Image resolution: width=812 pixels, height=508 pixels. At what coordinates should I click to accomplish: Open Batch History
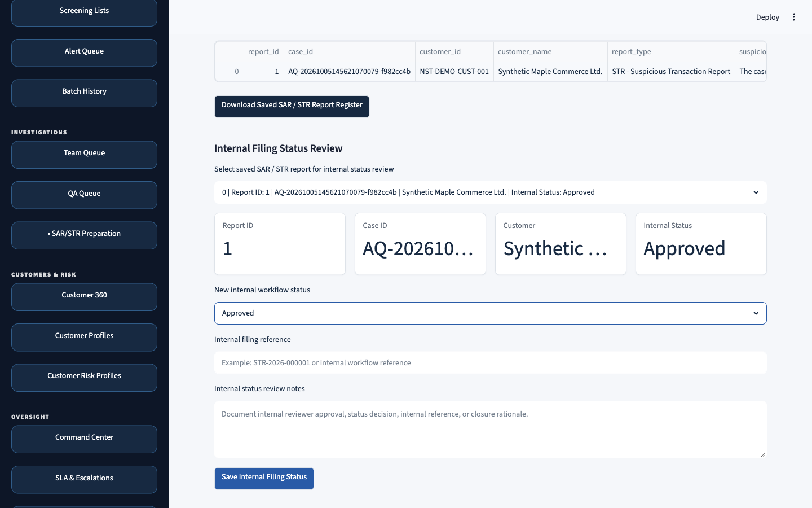click(x=84, y=93)
